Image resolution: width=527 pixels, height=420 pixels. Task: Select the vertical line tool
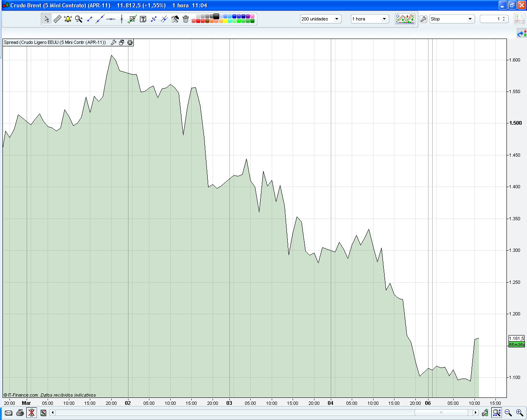pyautogui.click(x=121, y=18)
